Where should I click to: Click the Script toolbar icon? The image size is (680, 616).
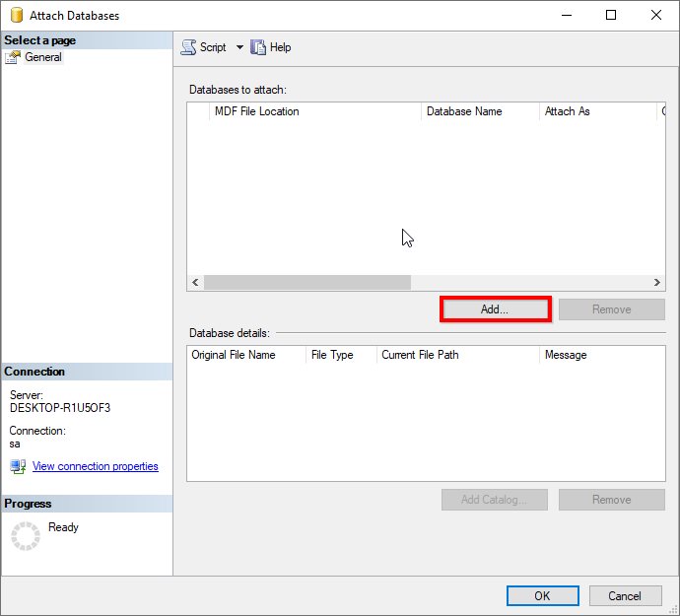(x=188, y=47)
